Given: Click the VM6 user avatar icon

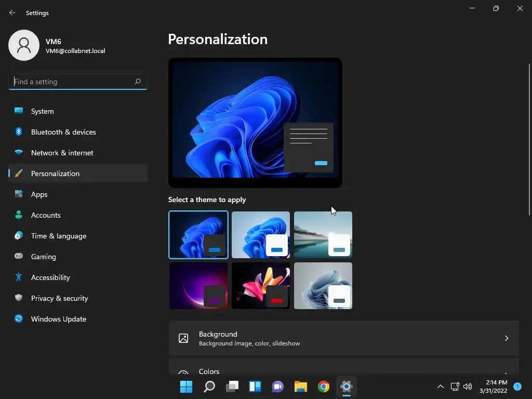Looking at the screenshot, I should click(24, 45).
